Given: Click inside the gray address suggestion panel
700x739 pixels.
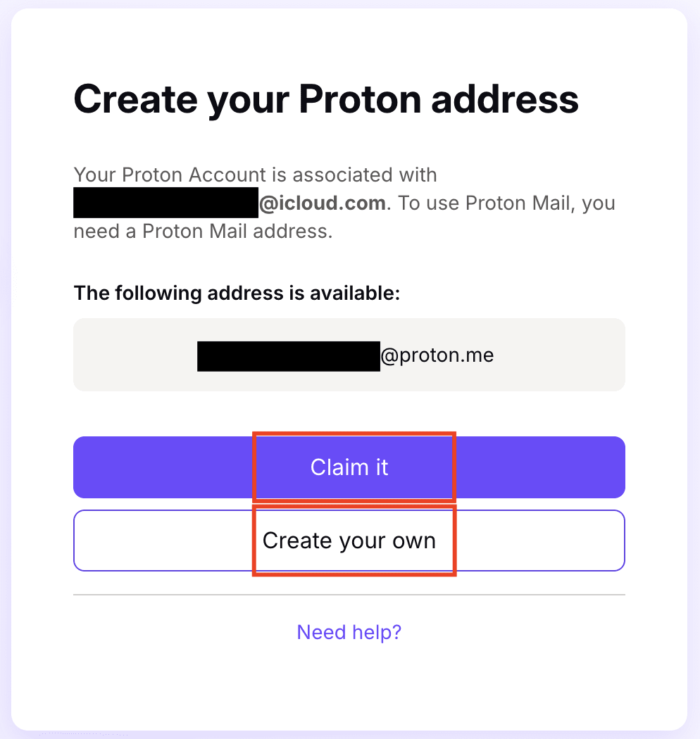Looking at the screenshot, I should point(349,355).
